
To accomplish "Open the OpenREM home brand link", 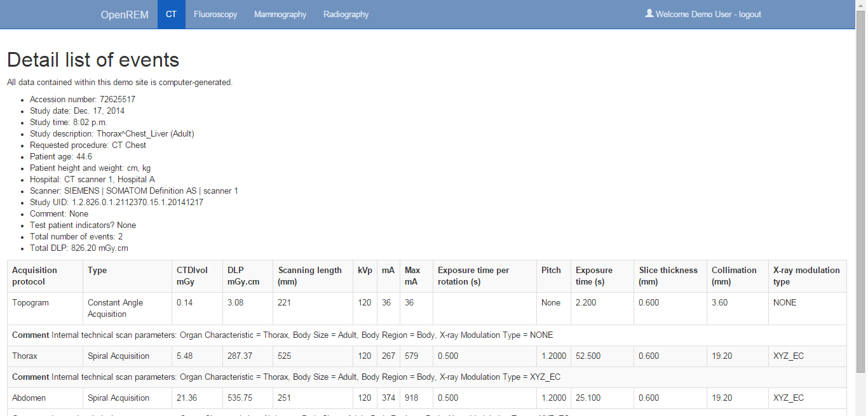I will click(125, 15).
